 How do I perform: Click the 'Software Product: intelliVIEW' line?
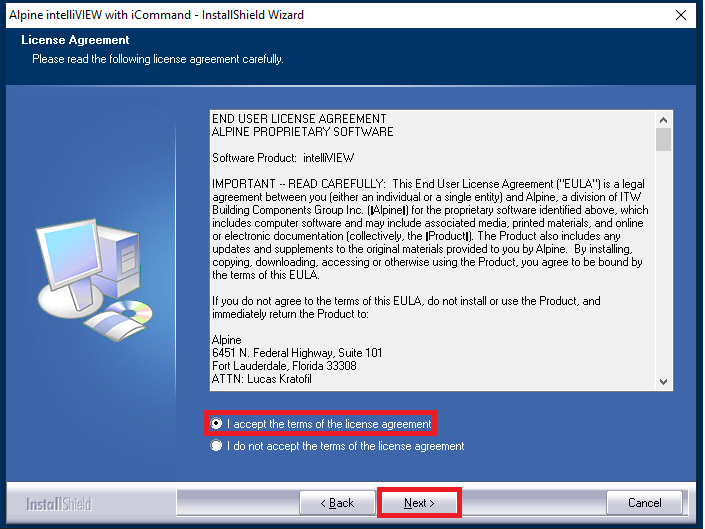point(283,158)
